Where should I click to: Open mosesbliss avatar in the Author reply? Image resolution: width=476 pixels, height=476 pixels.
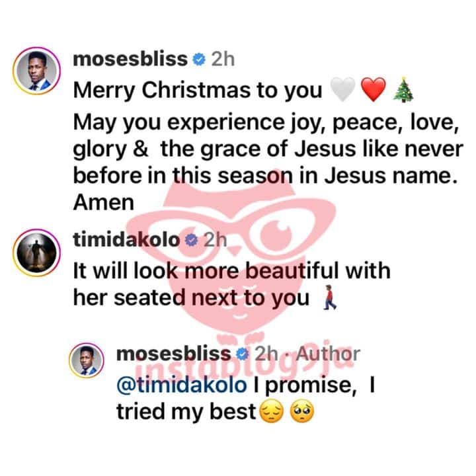(x=87, y=360)
